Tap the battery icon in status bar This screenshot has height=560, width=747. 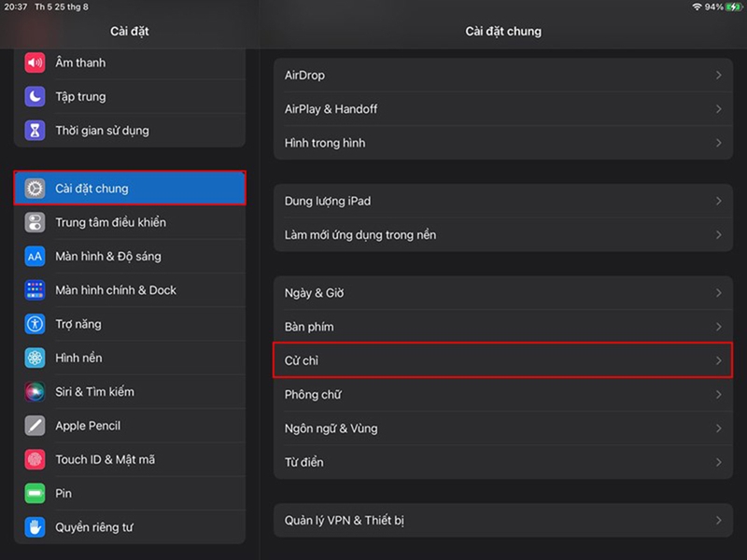point(734,7)
